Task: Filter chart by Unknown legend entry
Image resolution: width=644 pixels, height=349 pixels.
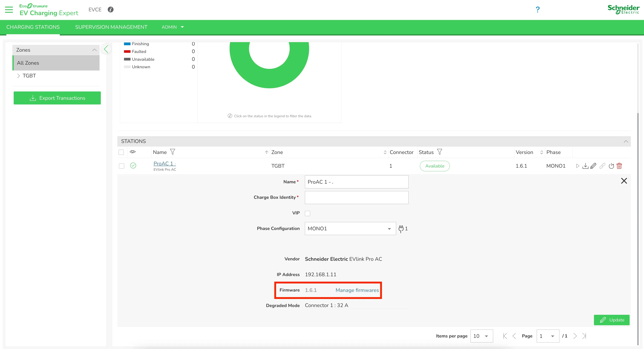Action: pos(141,67)
